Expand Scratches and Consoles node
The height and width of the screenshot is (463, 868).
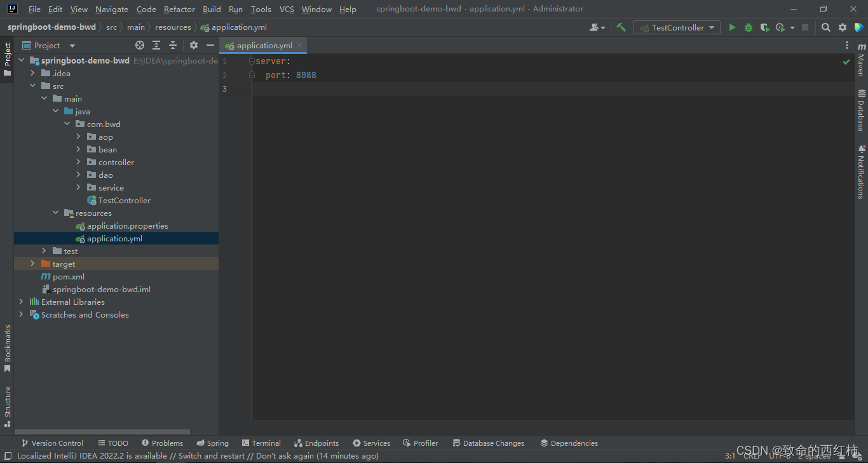tap(22, 314)
